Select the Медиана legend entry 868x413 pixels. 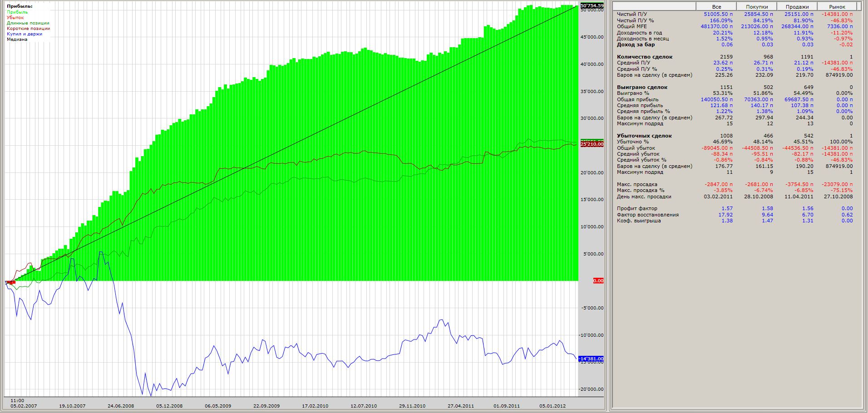click(x=17, y=39)
